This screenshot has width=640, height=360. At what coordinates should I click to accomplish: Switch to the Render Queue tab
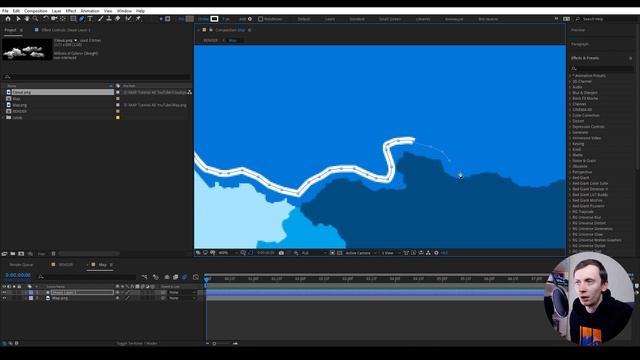coord(21,265)
